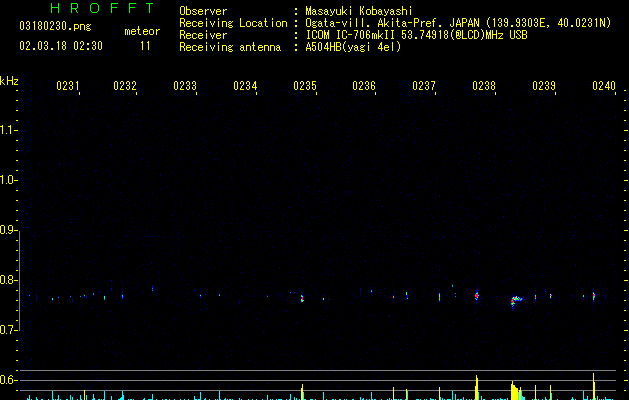Click the 0.7 kHz axis label
Screen dimensions: 629x400
point(8,330)
